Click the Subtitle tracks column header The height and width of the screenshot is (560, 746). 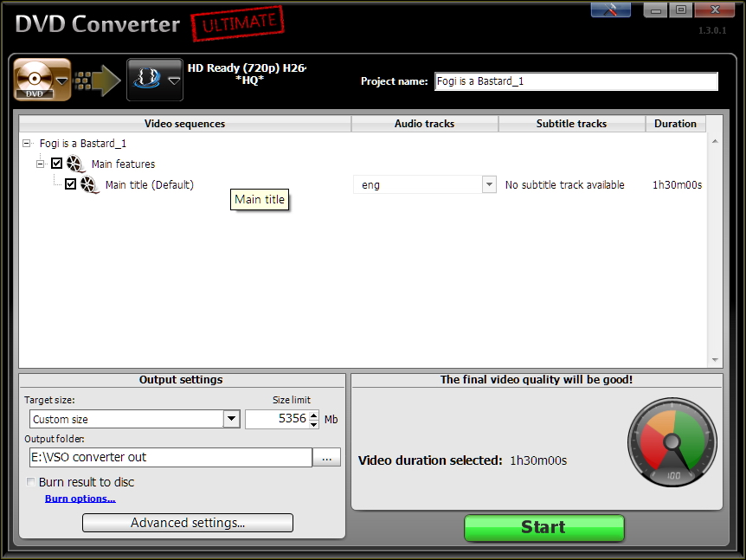click(571, 124)
